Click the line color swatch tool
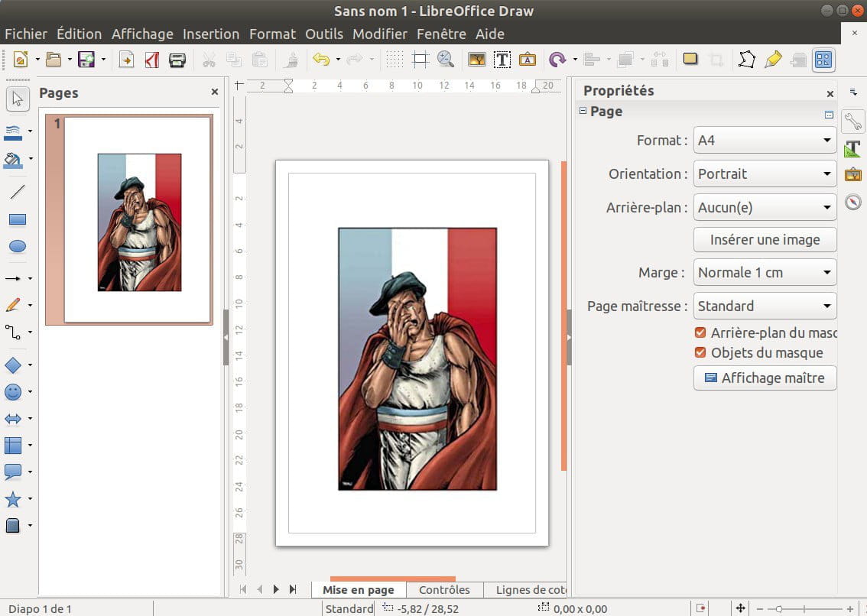867x616 pixels. click(x=13, y=132)
